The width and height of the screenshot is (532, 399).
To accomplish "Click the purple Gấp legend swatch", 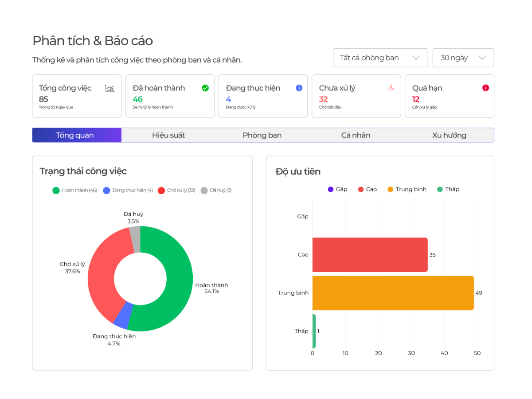I will pyautogui.click(x=331, y=189).
